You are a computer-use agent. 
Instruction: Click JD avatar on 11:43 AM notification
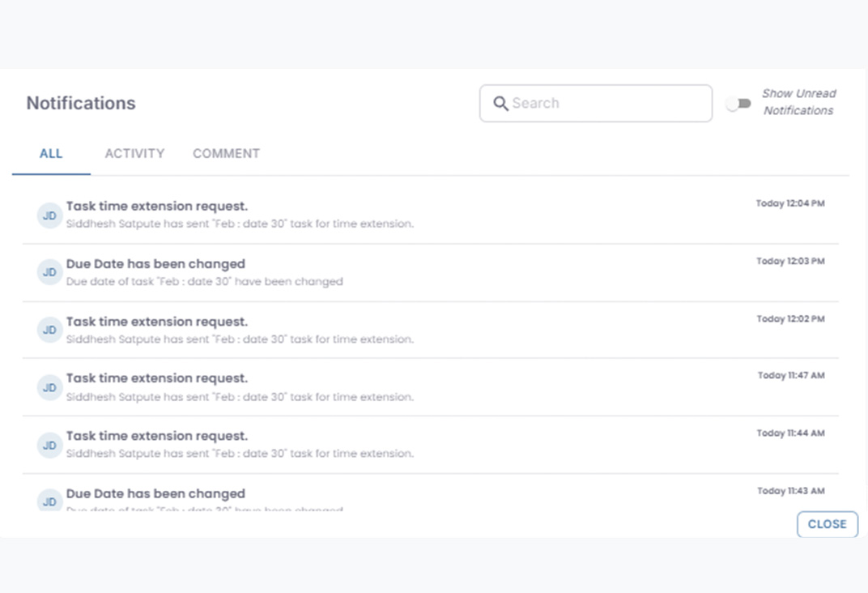[x=49, y=501]
